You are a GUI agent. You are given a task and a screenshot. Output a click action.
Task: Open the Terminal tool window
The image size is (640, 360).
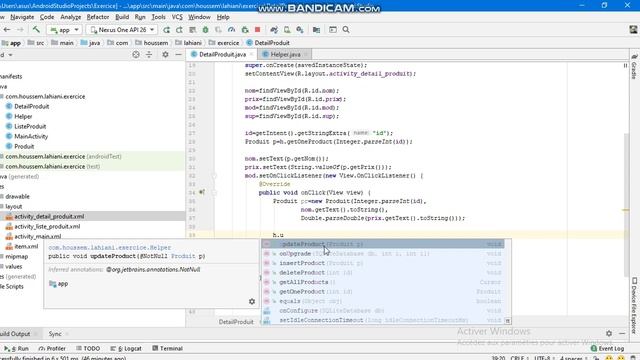click(167, 349)
